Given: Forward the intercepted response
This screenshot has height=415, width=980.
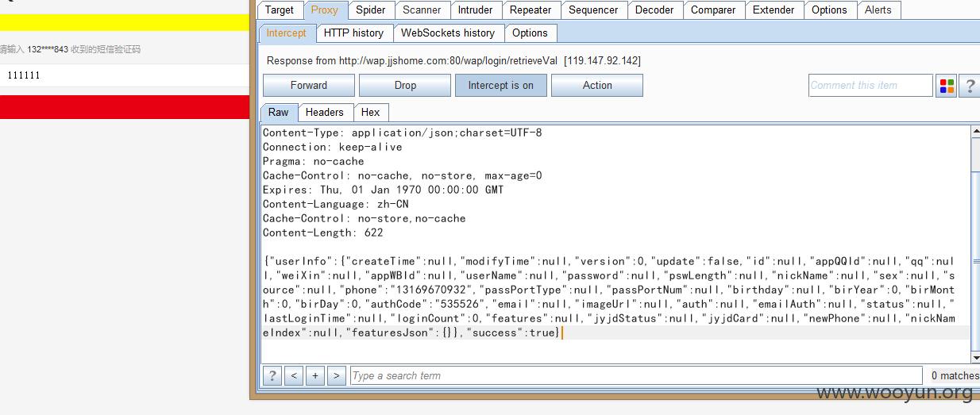Looking at the screenshot, I should click(x=309, y=86).
